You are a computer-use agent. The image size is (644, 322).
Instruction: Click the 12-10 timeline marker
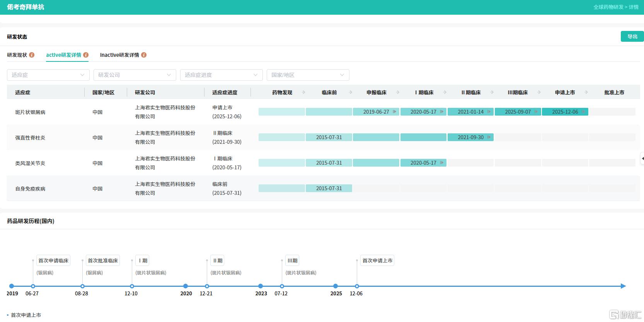point(132,286)
